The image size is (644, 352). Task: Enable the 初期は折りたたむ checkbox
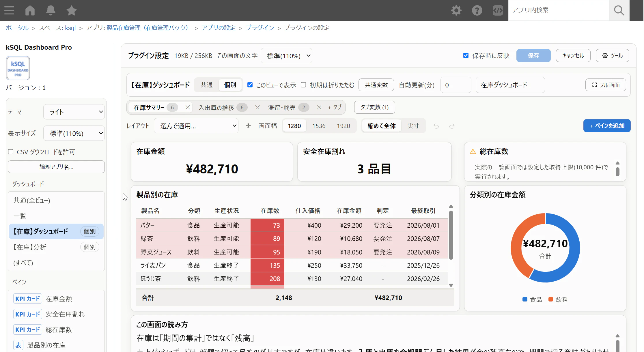(303, 85)
